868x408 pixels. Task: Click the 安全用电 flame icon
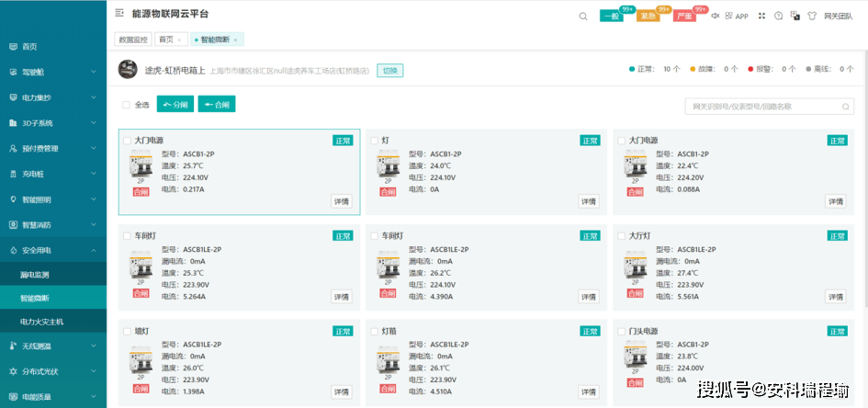point(13,250)
